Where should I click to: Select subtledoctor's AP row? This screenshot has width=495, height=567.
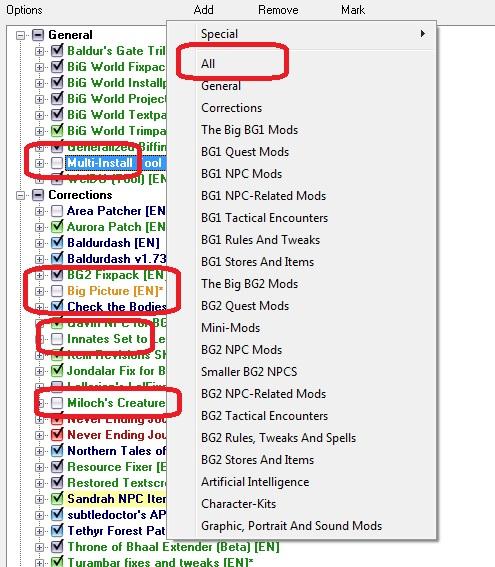coord(117,515)
